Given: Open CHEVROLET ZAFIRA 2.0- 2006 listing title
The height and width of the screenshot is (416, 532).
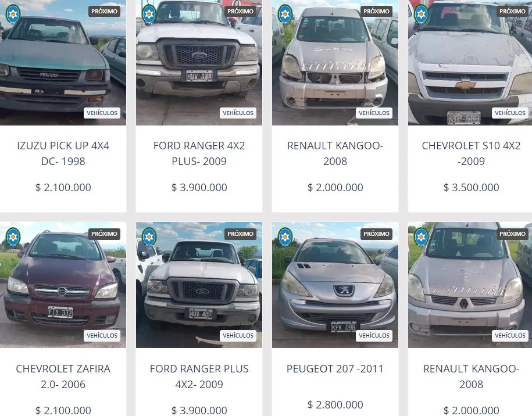Looking at the screenshot, I should 63,376.
